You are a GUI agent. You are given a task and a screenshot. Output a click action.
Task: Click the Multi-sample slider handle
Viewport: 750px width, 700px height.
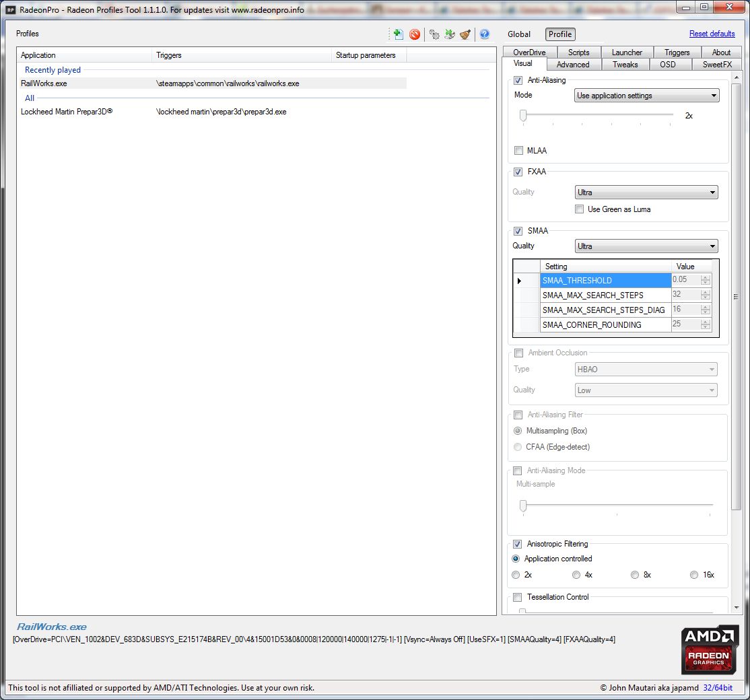coord(523,505)
